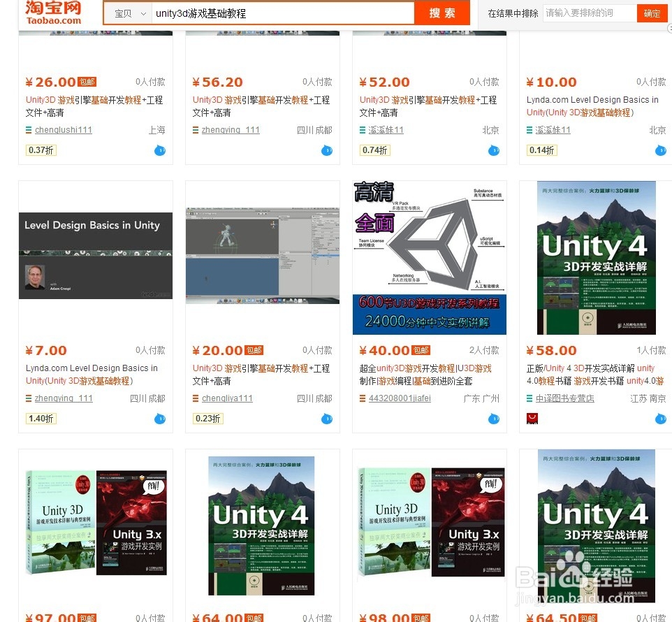Click the Wangwang icon on the ¥40.00 listing

pos(493,418)
